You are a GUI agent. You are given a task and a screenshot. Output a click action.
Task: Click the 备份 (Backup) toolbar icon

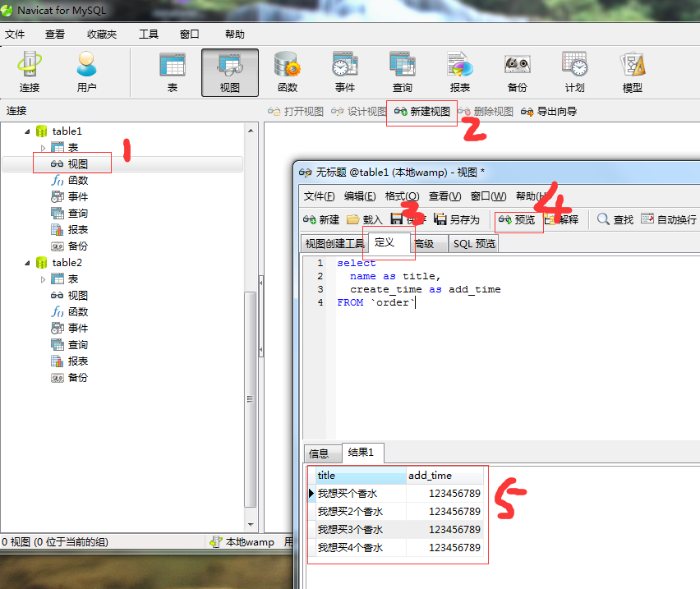[x=517, y=71]
